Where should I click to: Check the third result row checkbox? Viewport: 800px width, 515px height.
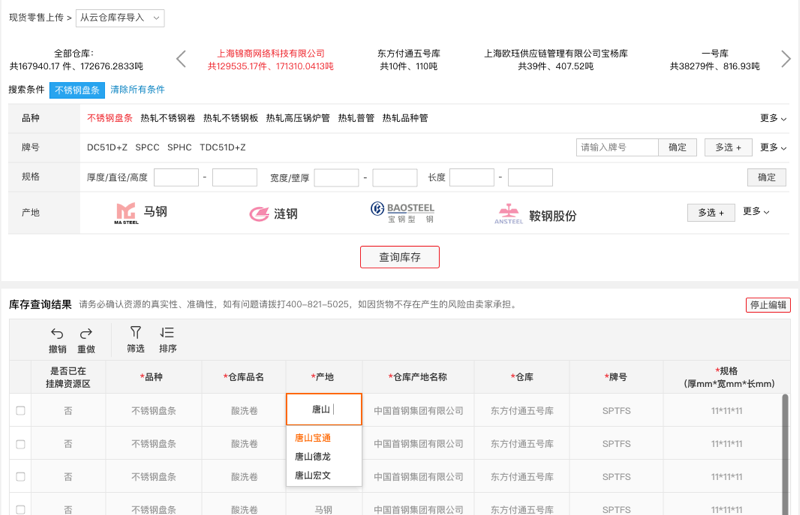[20, 477]
